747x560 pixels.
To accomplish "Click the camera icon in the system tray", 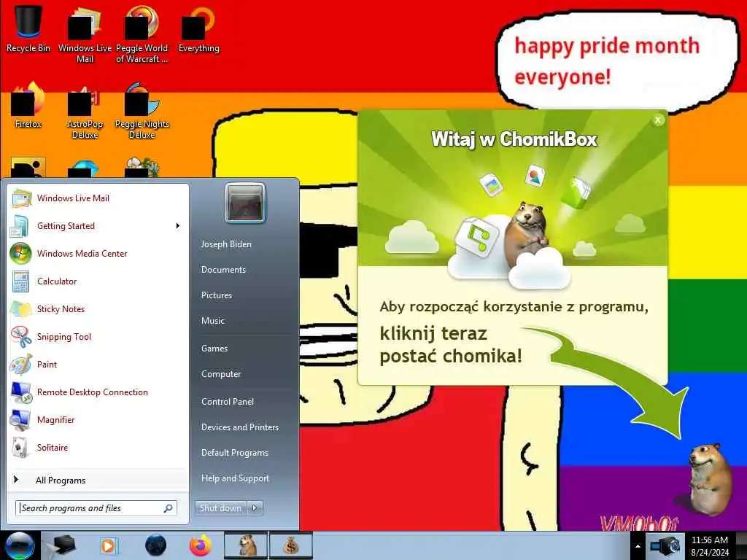I will pyautogui.click(x=665, y=545).
